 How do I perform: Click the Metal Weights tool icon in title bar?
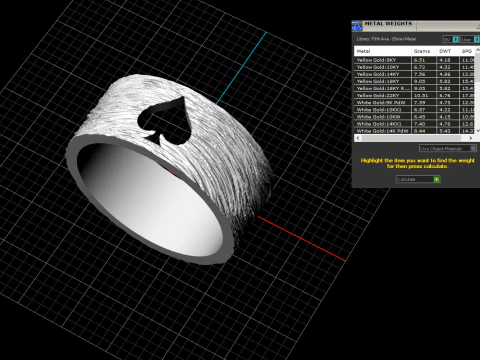(x=357, y=26)
